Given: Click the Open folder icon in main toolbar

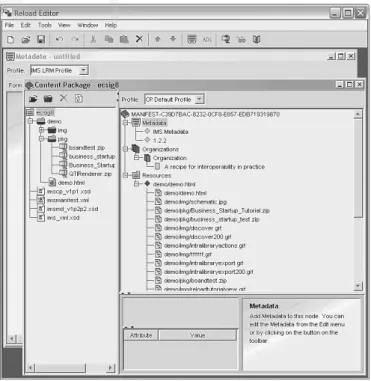Looking at the screenshot, I should pyautogui.click(x=26, y=40).
